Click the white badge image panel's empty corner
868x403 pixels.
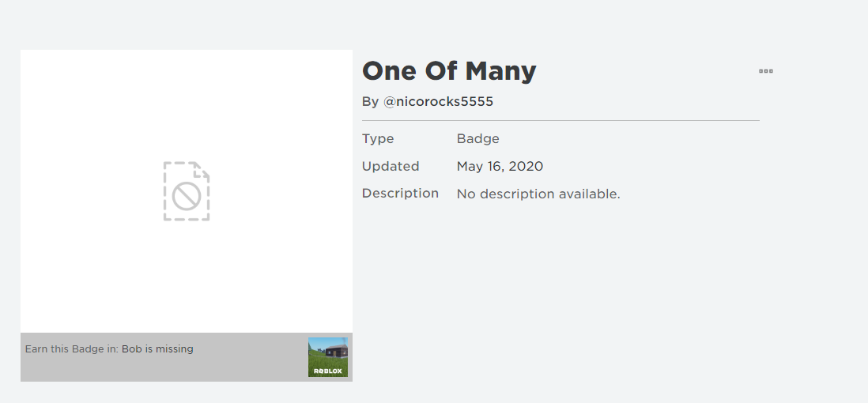tap(47, 75)
